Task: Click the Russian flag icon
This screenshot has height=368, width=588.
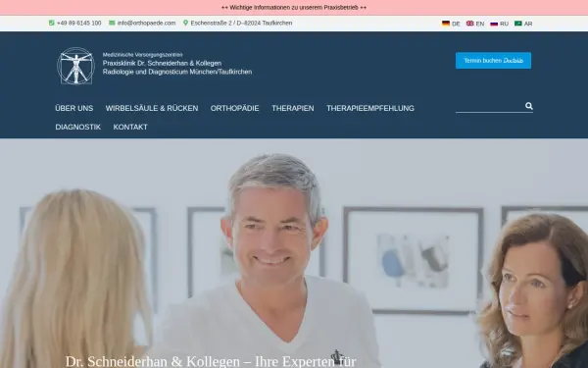Action: 494,24
